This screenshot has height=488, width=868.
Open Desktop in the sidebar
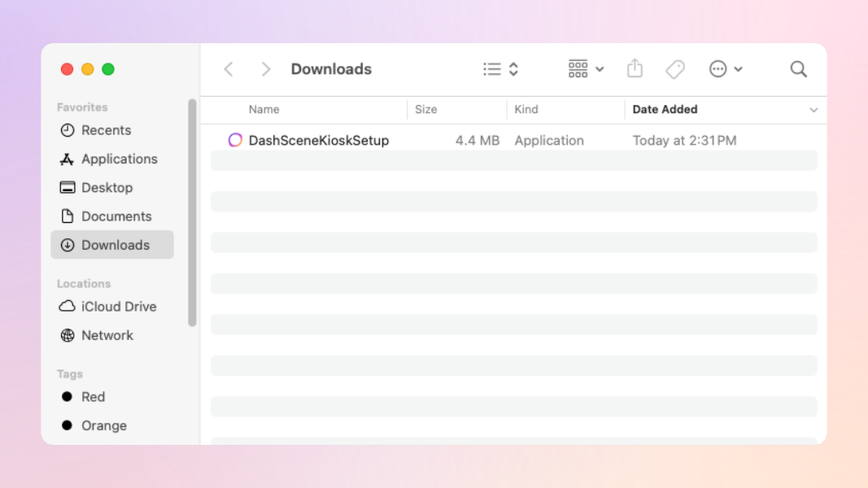click(x=111, y=188)
